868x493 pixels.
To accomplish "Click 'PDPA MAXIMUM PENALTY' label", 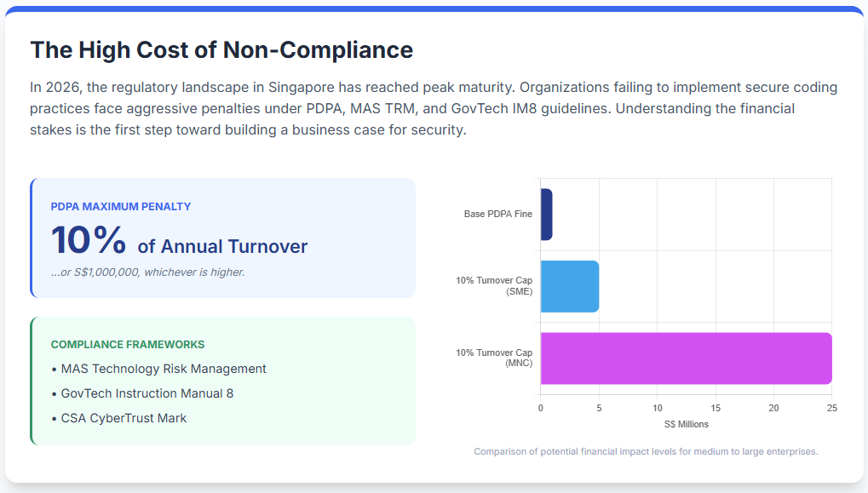I will tap(121, 206).
